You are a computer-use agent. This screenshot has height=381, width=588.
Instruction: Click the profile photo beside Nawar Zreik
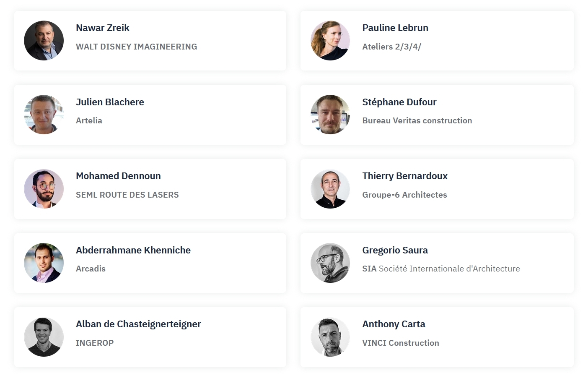pyautogui.click(x=44, y=41)
